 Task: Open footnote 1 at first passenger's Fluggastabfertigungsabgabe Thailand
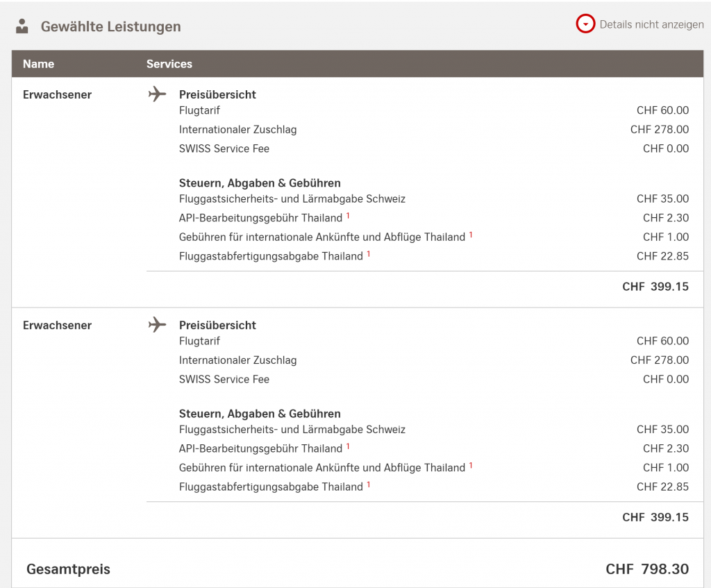pyautogui.click(x=369, y=254)
